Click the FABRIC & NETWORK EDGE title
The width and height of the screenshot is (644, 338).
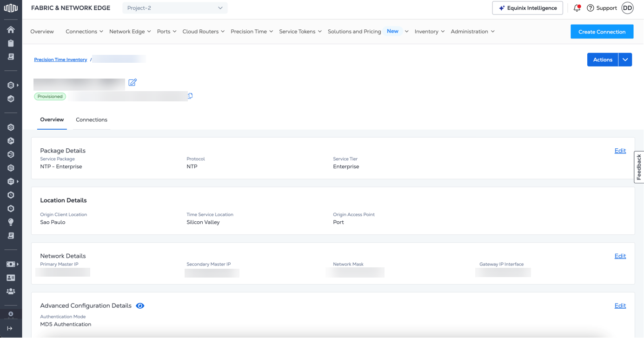71,8
